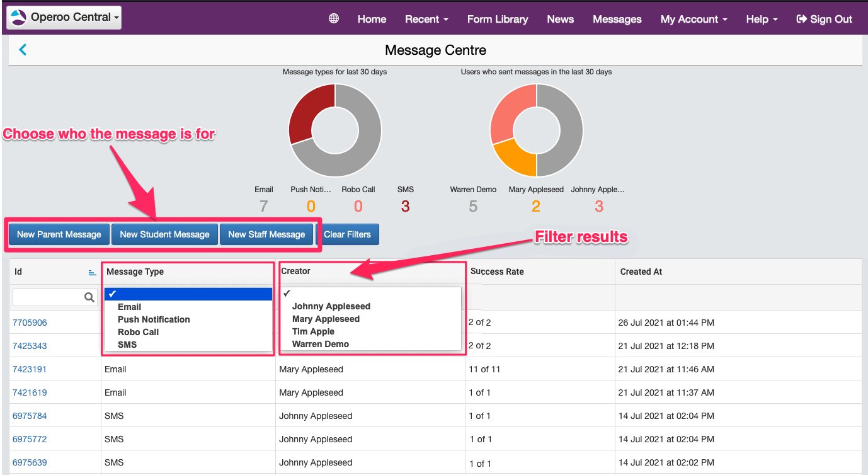
Task: Click the New Parent Message button
Action: pos(59,234)
